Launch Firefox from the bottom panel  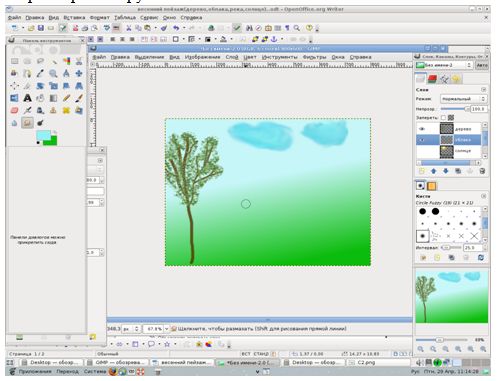click(113, 371)
